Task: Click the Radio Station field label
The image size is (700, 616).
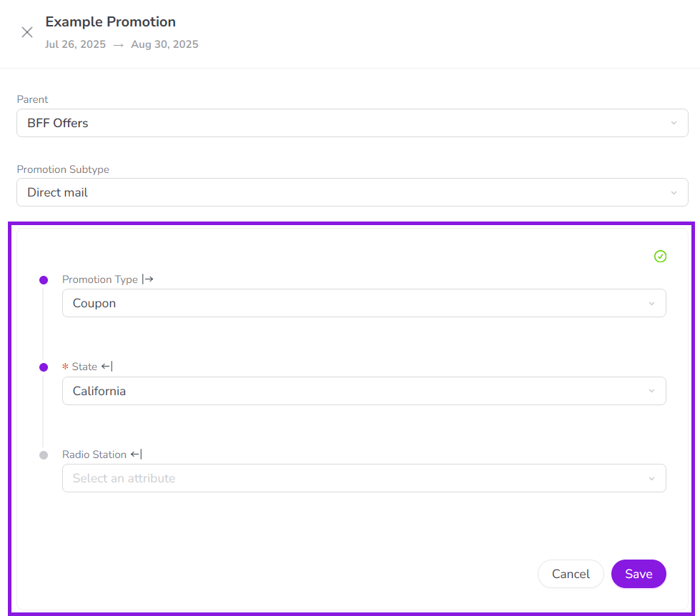Action: pyautogui.click(x=94, y=454)
